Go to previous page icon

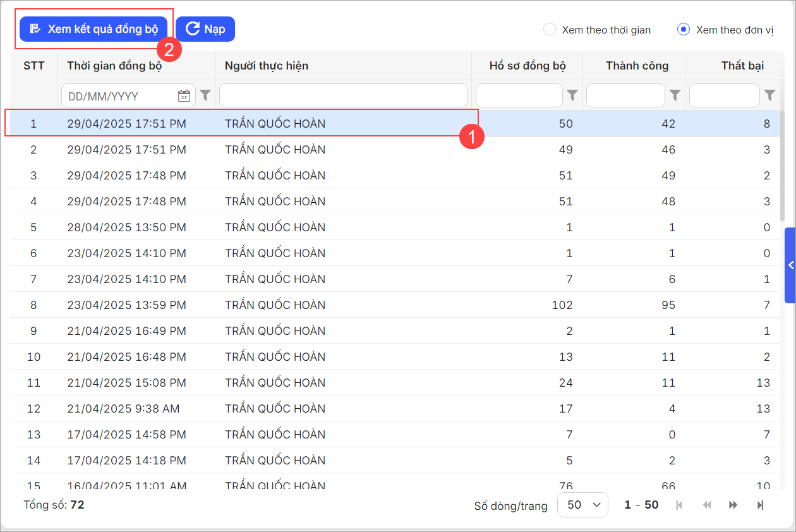pos(707,505)
